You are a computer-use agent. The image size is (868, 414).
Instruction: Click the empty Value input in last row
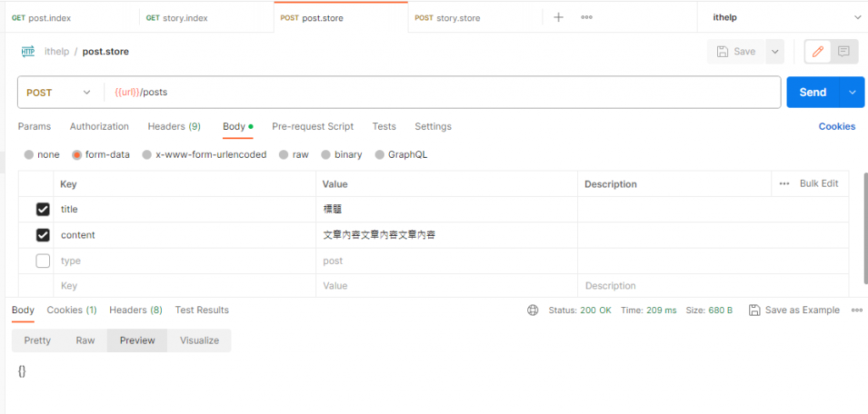[447, 286]
